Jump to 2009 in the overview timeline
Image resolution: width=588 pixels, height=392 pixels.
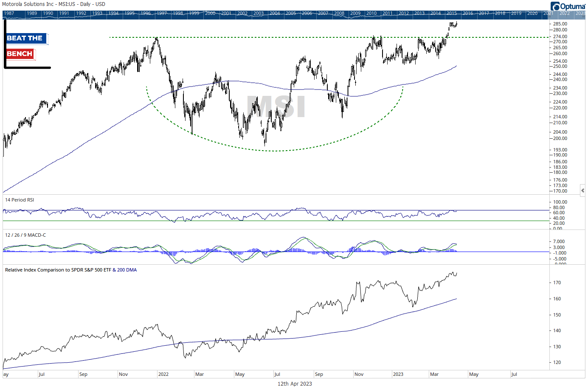[x=355, y=13]
